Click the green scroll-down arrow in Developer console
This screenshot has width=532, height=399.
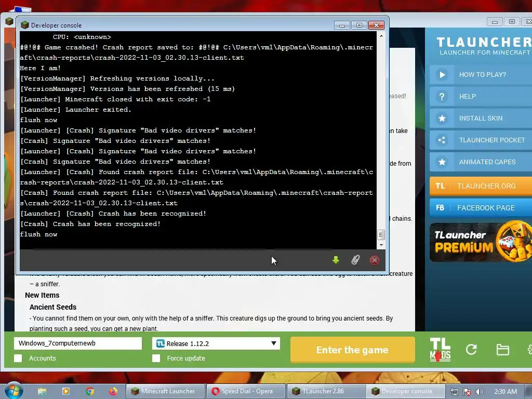[336, 260]
